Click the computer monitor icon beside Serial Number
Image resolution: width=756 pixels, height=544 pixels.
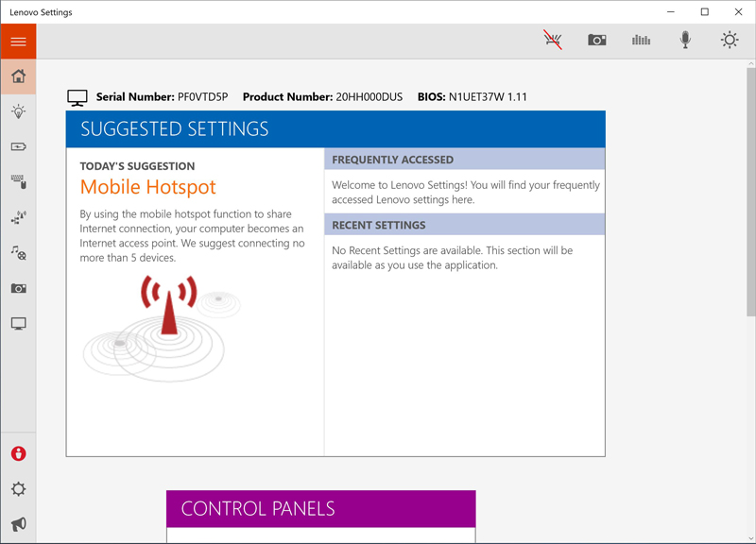coord(77,98)
